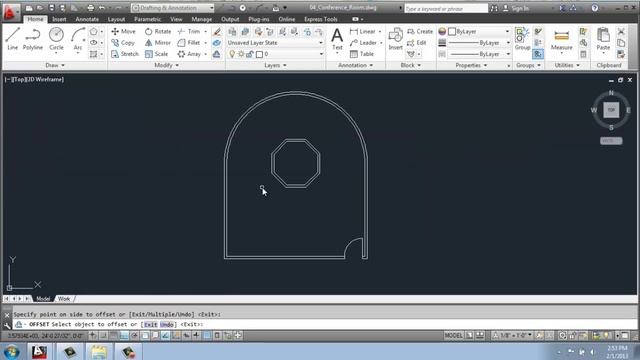640x360 pixels.
Task: Toggle MODEL space button in status bar
Action: [453, 336]
